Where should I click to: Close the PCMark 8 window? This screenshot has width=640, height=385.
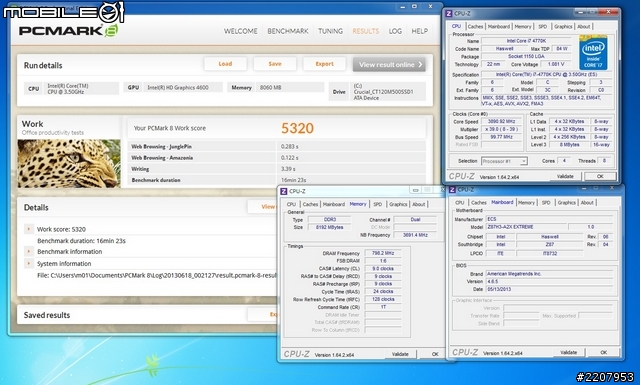click(430, 7)
